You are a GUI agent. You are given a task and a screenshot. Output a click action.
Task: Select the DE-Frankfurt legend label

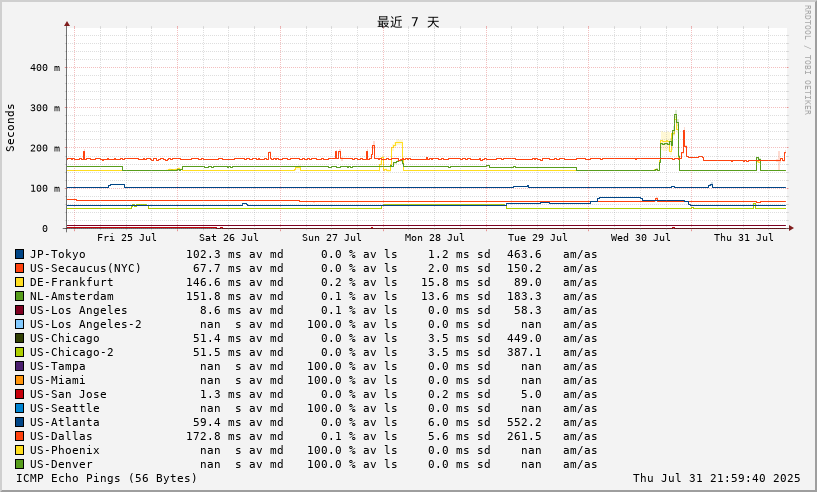point(71,282)
